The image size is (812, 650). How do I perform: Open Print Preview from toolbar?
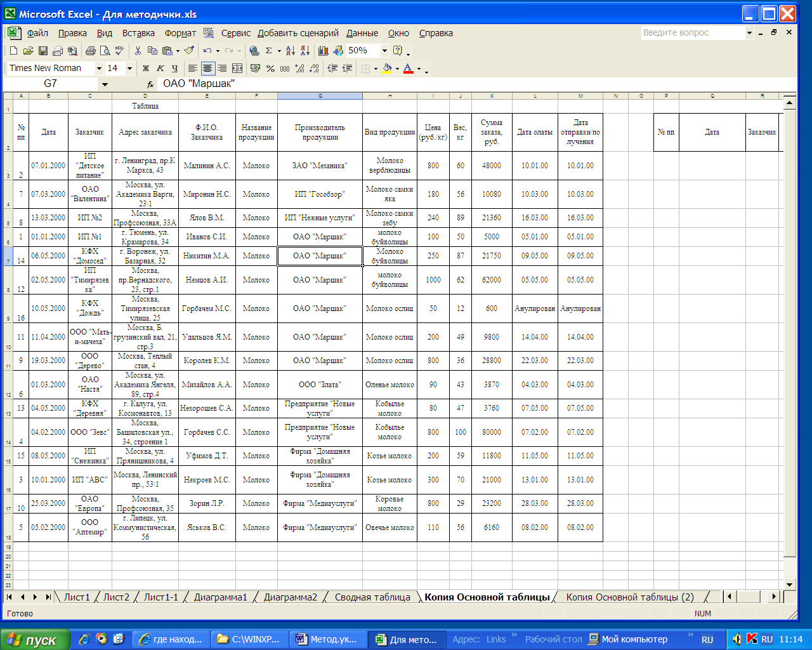click(x=105, y=51)
